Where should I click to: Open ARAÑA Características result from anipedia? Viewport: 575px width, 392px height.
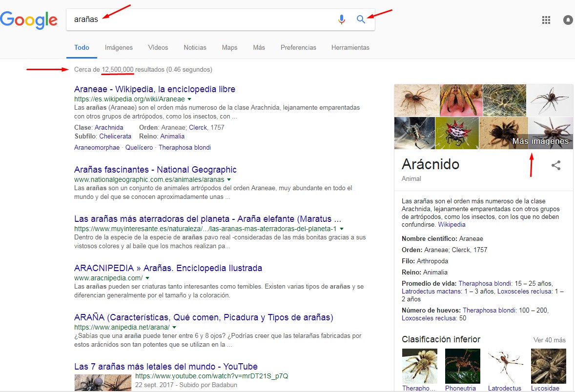[x=204, y=317]
